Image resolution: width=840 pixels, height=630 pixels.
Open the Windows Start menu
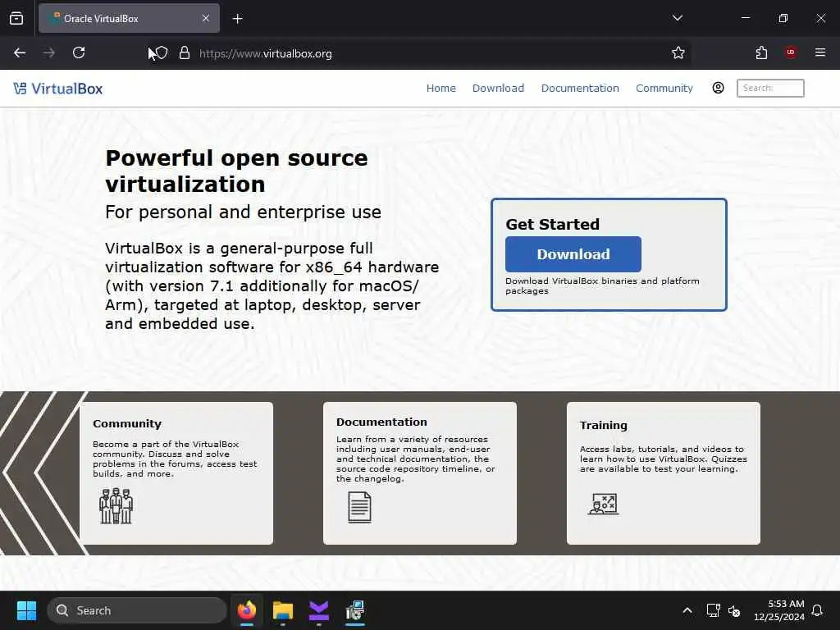(26, 610)
